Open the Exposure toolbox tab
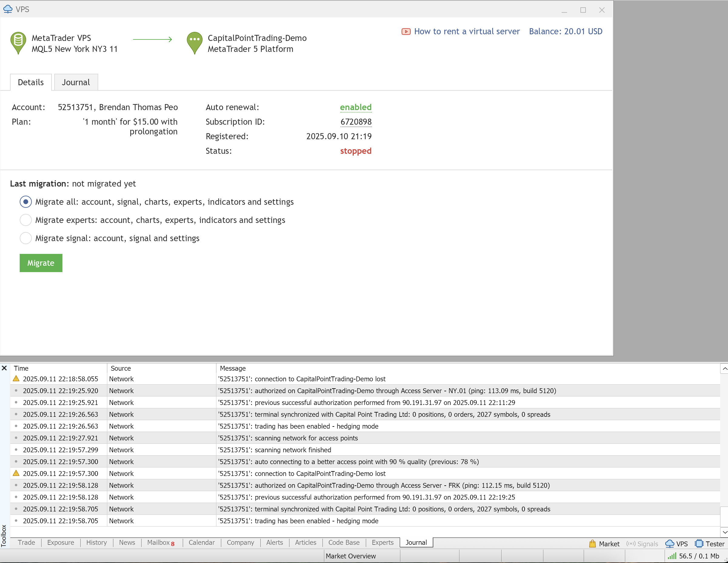 [61, 543]
